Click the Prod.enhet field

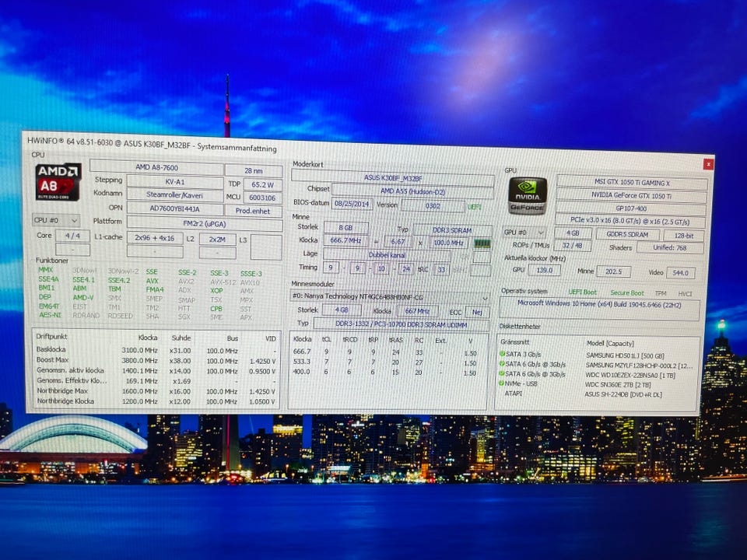253,211
